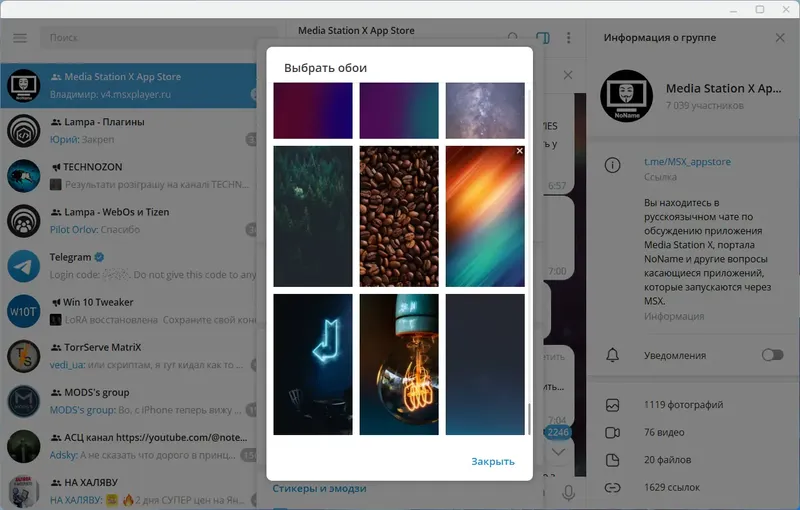
Task: Open the Lampa - Плагины chat
Action: [x=129, y=131]
